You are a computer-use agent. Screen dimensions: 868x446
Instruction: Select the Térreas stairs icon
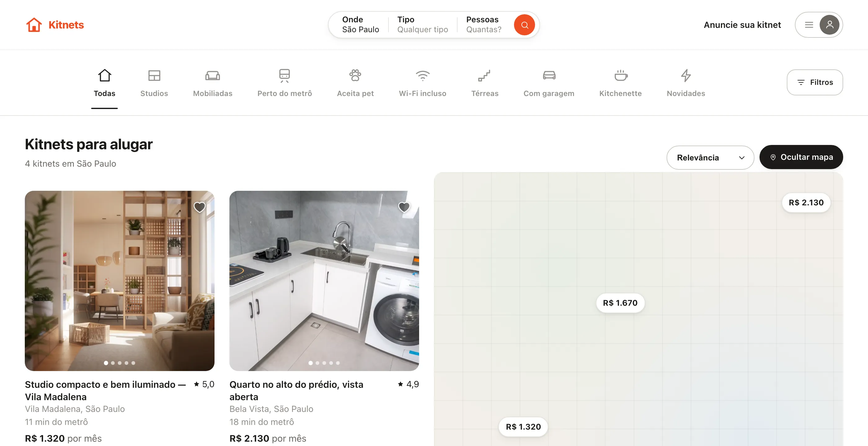485,75
